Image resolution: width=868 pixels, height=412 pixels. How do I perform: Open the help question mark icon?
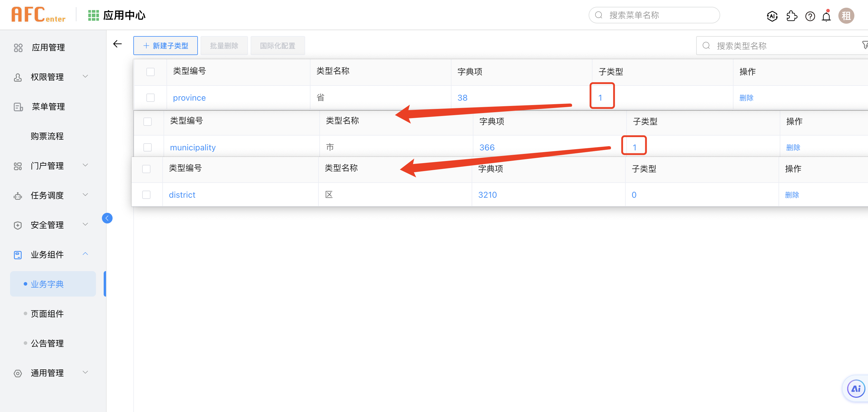tap(810, 16)
